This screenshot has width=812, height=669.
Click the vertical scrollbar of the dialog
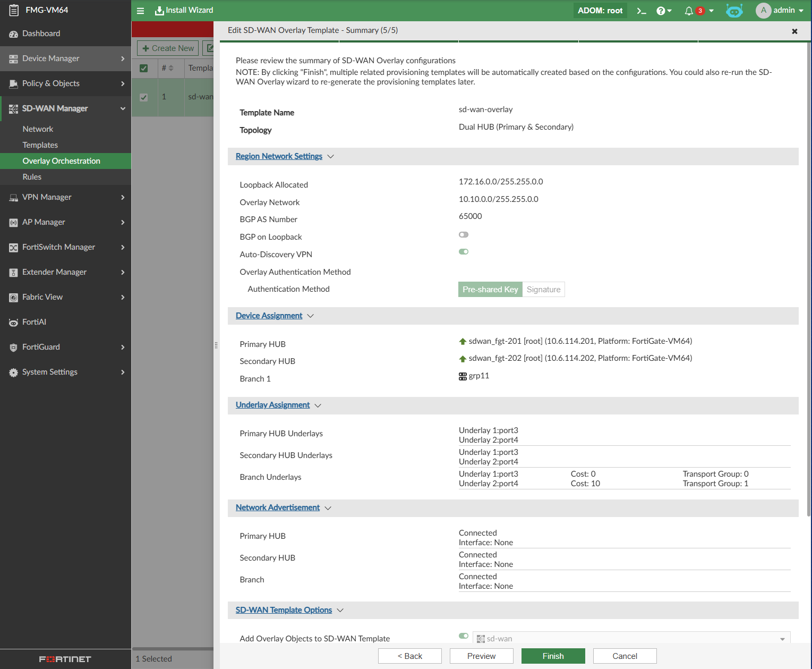(x=809, y=279)
